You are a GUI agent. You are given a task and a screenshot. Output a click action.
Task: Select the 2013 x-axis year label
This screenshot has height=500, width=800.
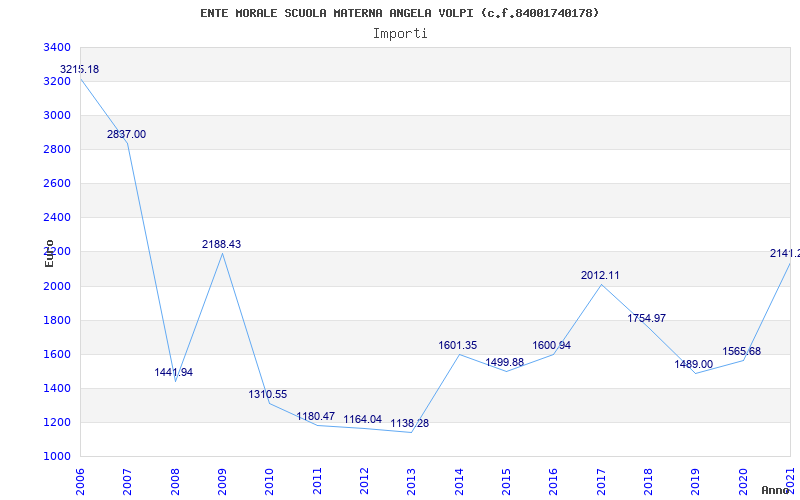click(x=412, y=482)
